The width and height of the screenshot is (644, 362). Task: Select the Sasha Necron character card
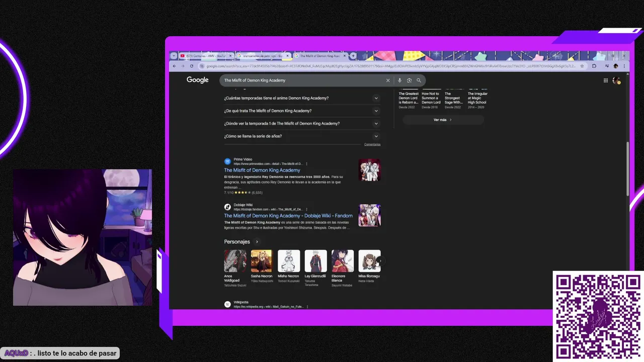(262, 266)
